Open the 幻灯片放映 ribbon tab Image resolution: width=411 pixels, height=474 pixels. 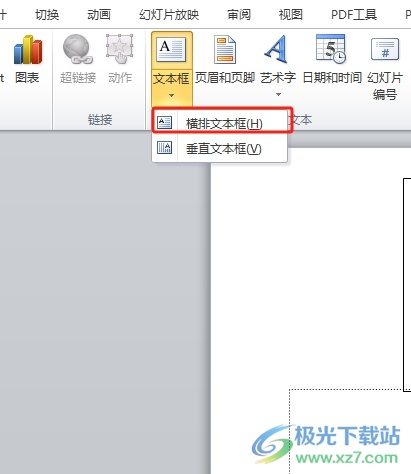[x=169, y=15]
